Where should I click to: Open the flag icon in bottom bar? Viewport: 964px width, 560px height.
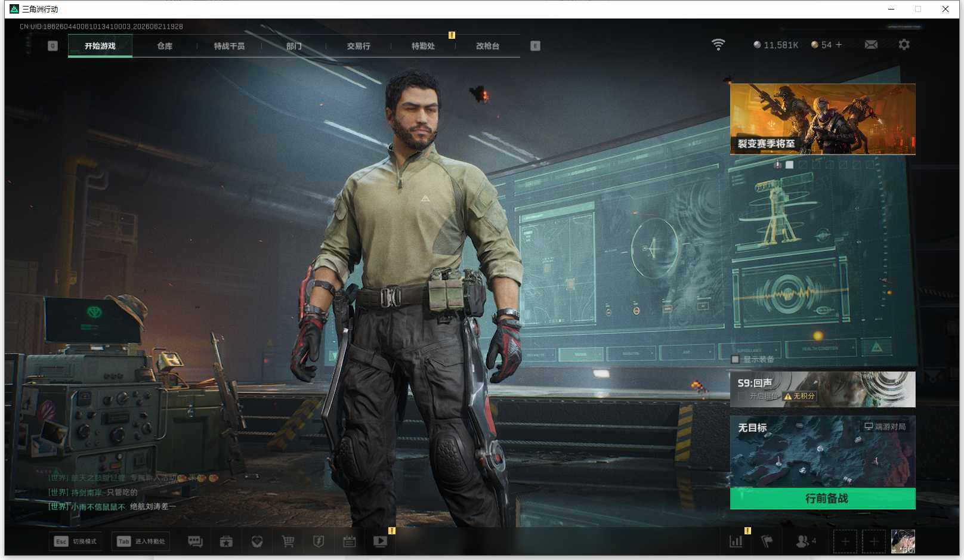click(767, 542)
